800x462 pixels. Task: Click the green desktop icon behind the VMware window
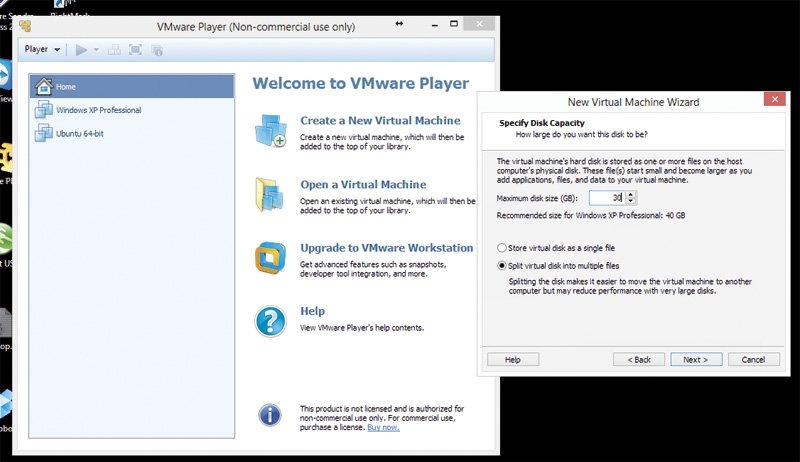coord(5,238)
